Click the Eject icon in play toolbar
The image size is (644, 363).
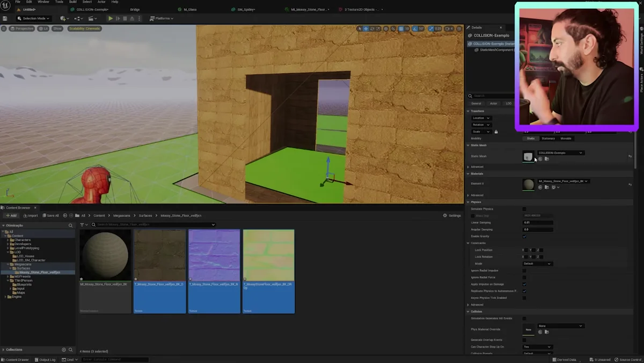(132, 18)
